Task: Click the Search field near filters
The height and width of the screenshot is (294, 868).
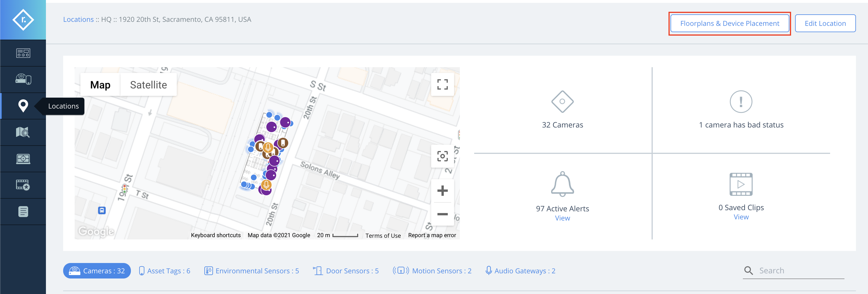Action: [x=794, y=270]
